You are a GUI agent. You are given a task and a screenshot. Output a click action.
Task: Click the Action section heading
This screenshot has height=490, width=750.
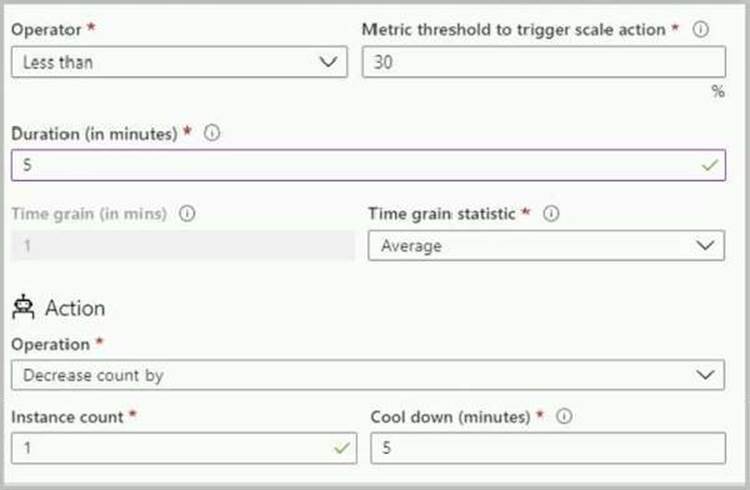(x=75, y=308)
